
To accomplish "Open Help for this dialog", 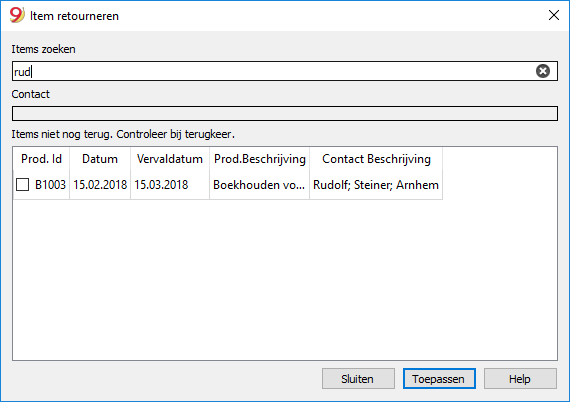I will 520,379.
